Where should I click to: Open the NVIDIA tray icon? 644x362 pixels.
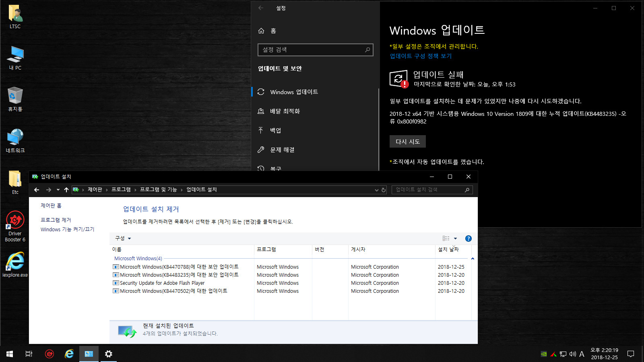click(544, 354)
